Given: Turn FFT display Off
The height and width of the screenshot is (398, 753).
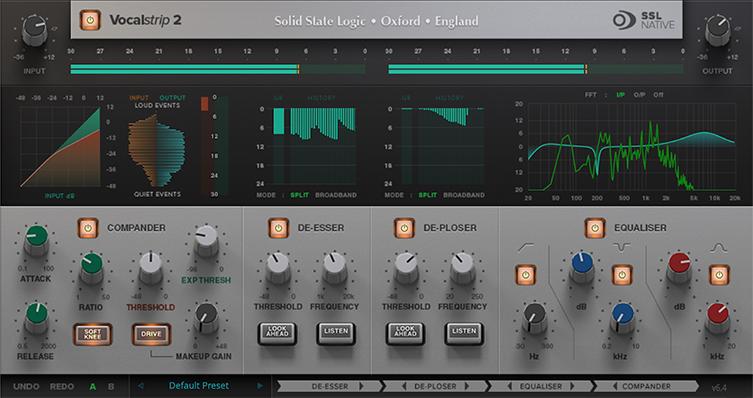Looking at the screenshot, I should click(x=658, y=95).
